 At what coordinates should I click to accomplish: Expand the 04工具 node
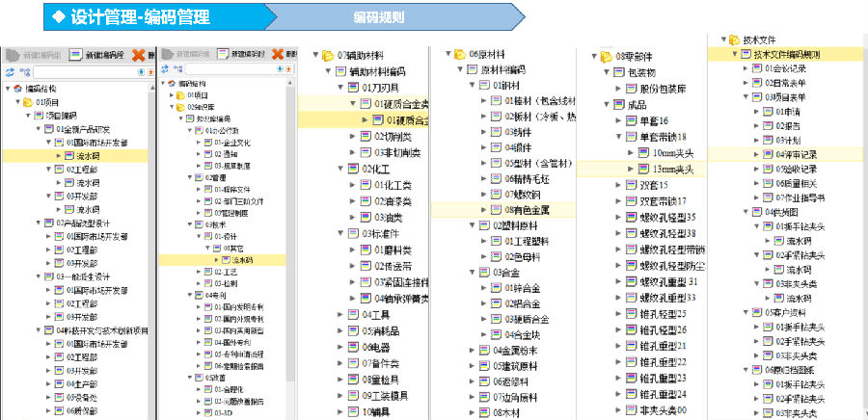(x=341, y=314)
